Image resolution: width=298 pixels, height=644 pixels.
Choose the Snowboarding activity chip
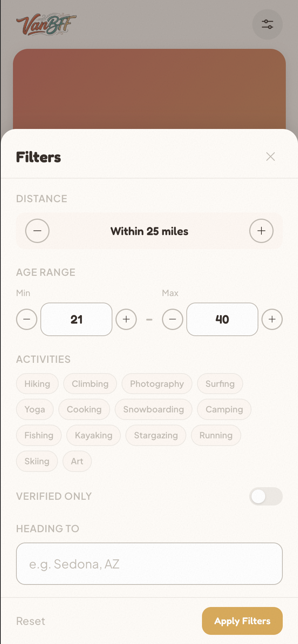coord(154,409)
